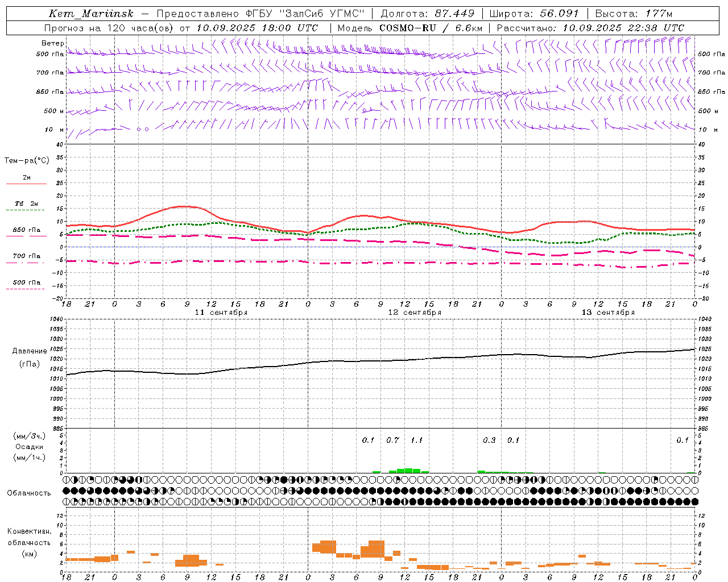Click the '0.1' value just before 0.7
The height and width of the screenshot is (582, 728).
coord(368,440)
